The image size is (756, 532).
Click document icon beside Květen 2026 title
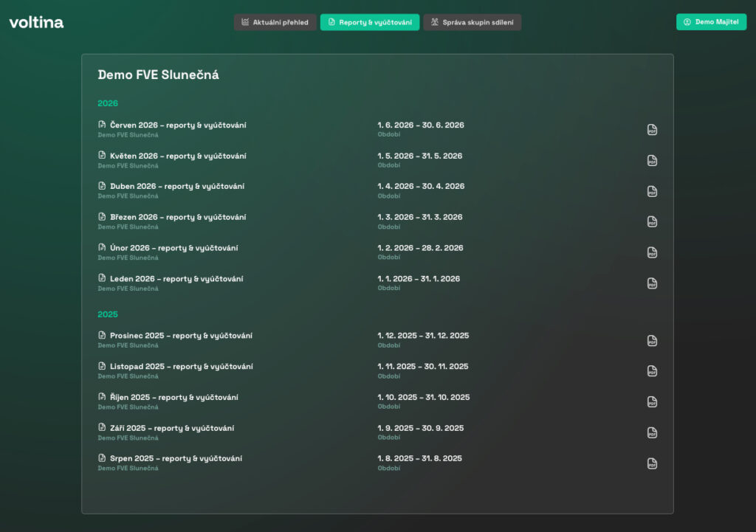[102, 155]
